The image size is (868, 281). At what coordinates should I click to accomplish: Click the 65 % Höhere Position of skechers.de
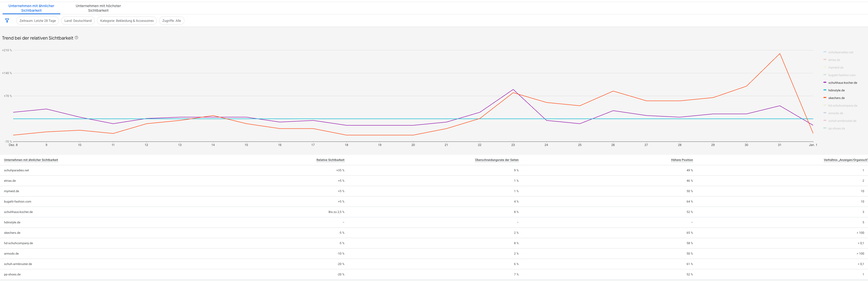click(x=690, y=233)
